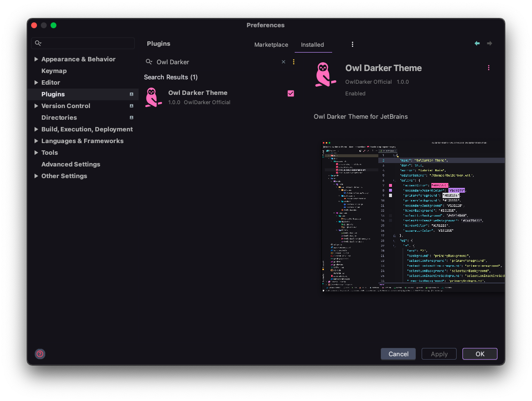Click the Search Results (1) heading
Image resolution: width=532 pixels, height=401 pixels.
tap(171, 77)
